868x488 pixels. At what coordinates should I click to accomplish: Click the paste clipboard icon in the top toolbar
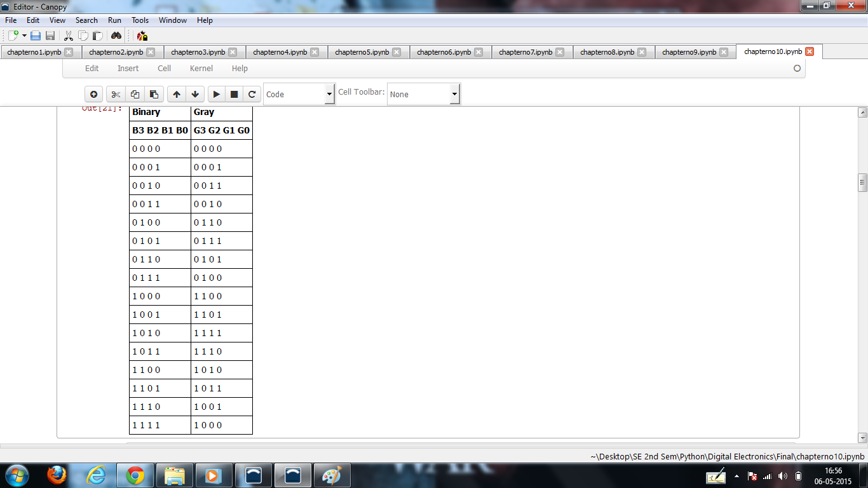coord(97,36)
